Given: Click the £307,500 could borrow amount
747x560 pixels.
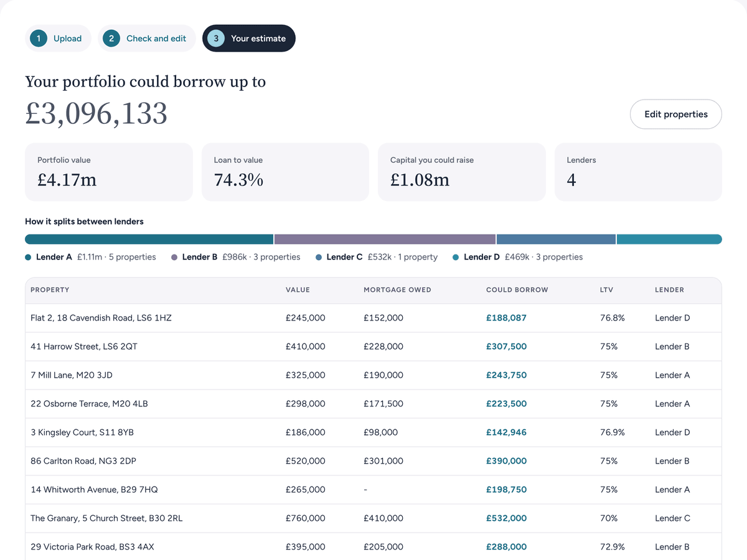Looking at the screenshot, I should [x=506, y=347].
